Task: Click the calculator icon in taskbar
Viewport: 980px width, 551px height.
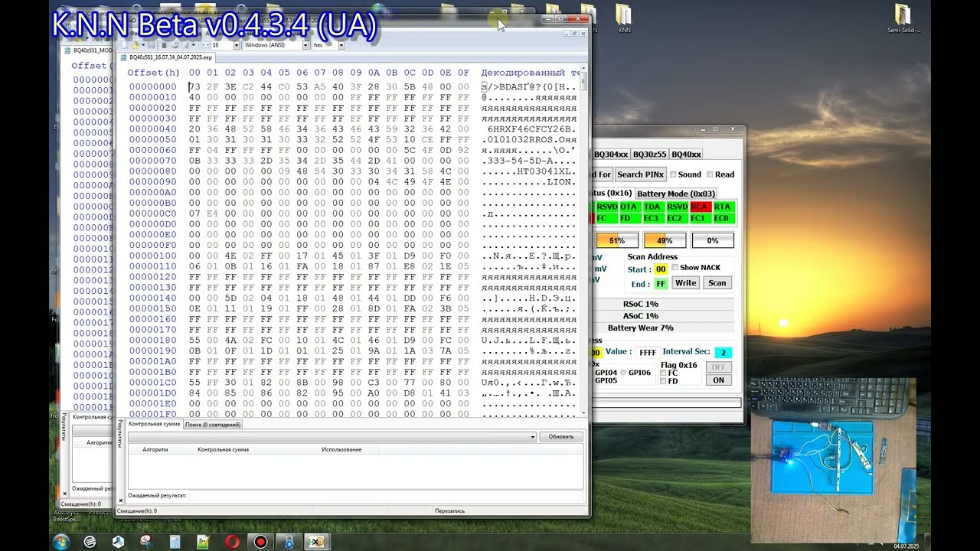Action: pyautogui.click(x=175, y=542)
